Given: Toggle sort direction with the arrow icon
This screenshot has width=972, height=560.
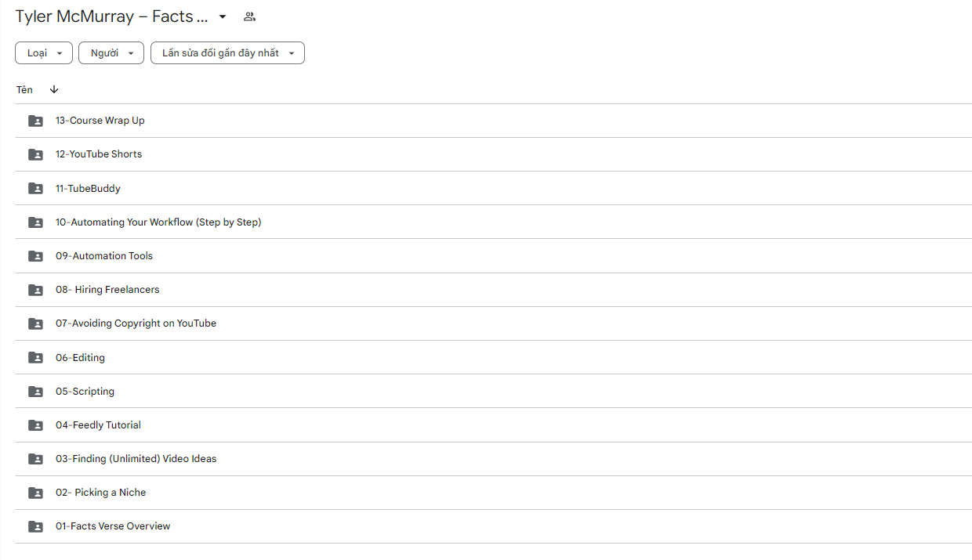Looking at the screenshot, I should pos(54,89).
